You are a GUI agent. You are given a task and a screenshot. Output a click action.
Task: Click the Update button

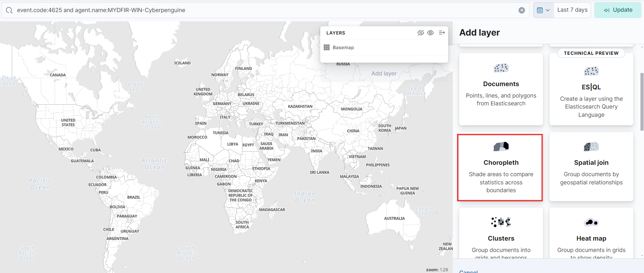click(x=618, y=10)
